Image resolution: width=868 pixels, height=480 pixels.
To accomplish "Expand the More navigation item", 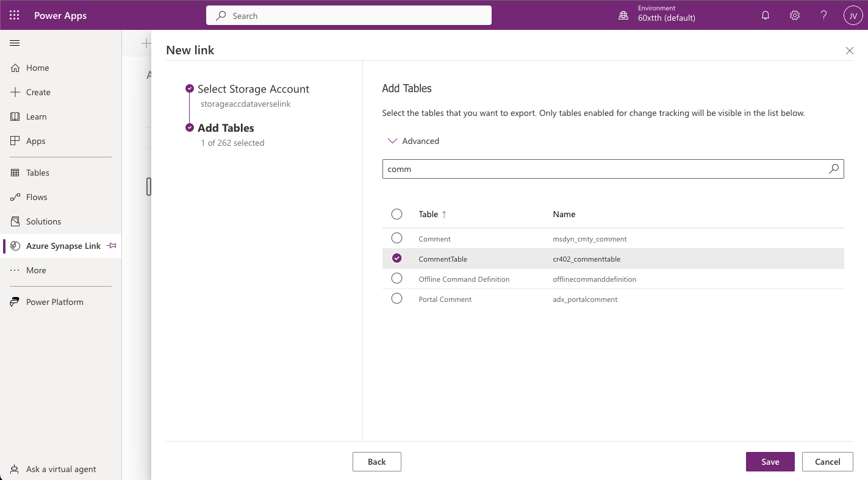I will (x=36, y=270).
